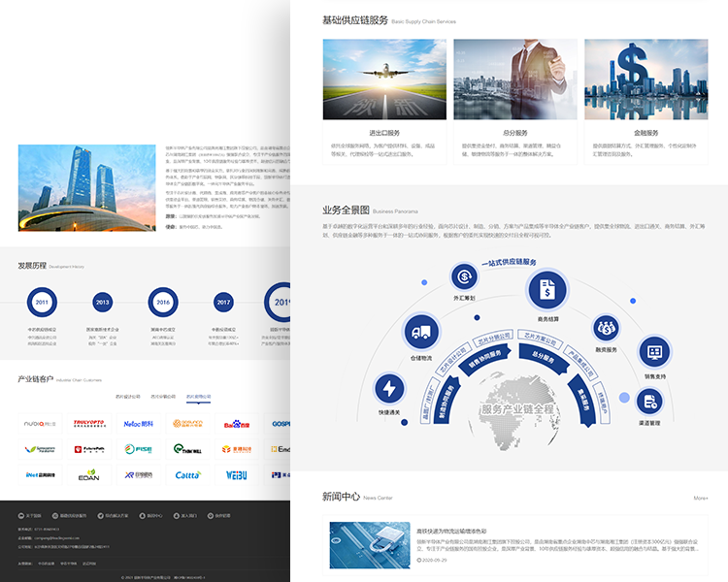Click the 快捷通关 lightning bolt icon
The height and width of the screenshot is (582, 728).
(389, 388)
